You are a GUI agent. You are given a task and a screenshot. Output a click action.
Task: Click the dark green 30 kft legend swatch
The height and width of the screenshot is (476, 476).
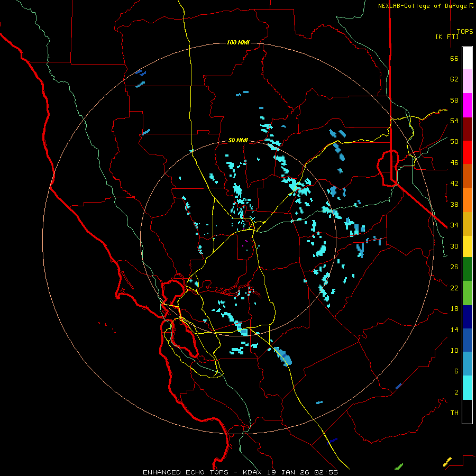(x=467, y=269)
